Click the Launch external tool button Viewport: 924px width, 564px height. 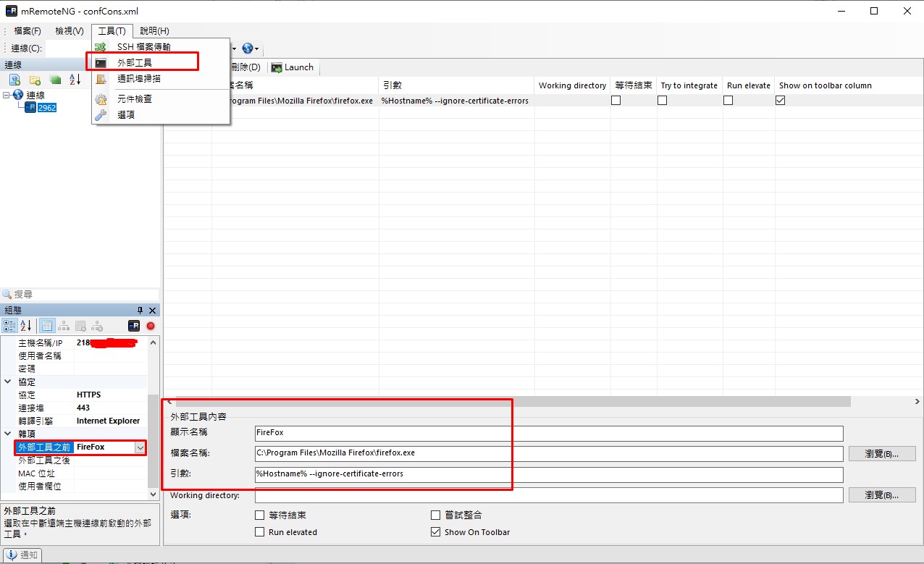[x=292, y=67]
